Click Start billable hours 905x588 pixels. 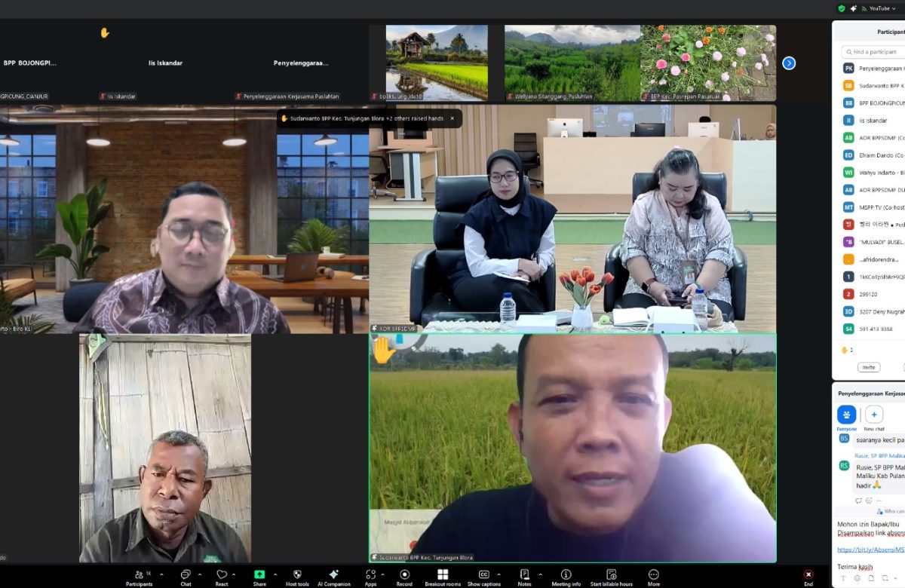611,575
